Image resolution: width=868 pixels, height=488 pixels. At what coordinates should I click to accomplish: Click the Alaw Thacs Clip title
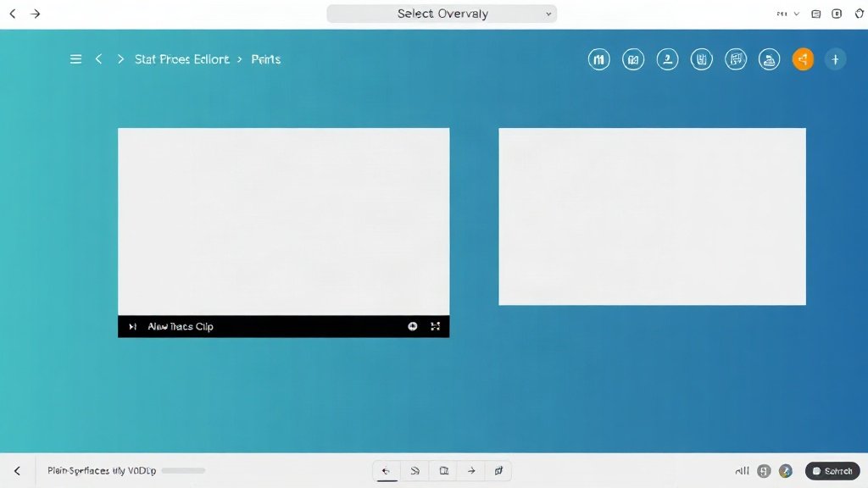pyautogui.click(x=181, y=326)
